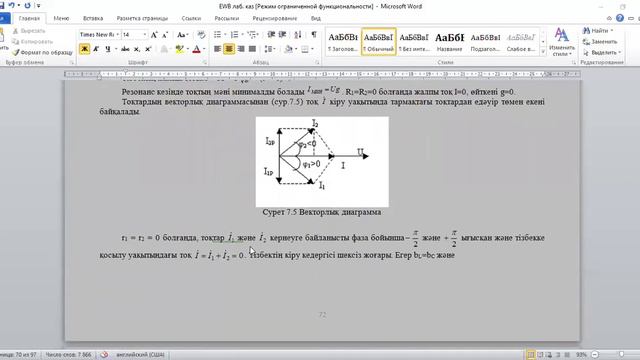640x360 pixels.
Task: Open font size 14 dropdown
Action: tap(144, 35)
